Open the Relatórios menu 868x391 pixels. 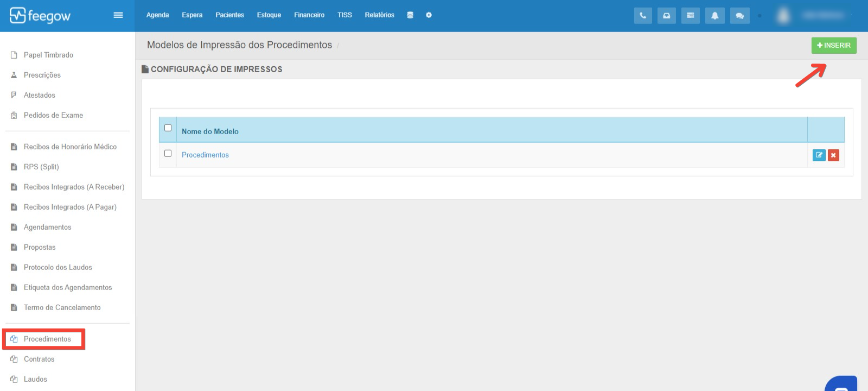(379, 15)
